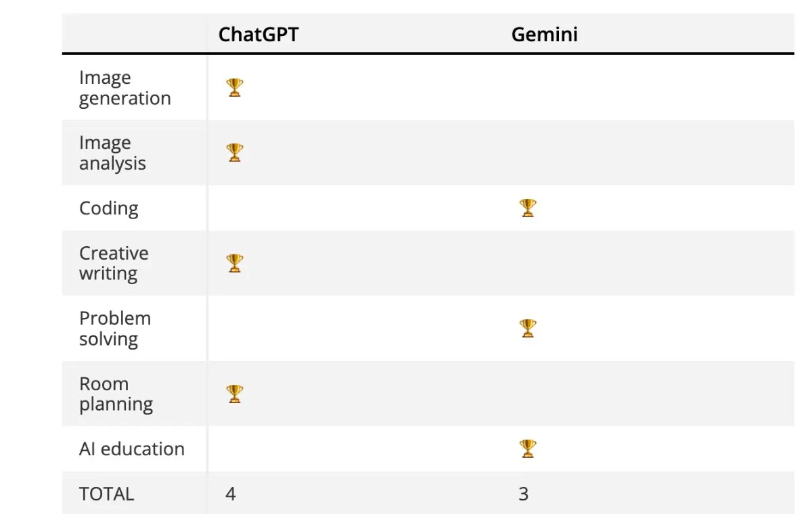This screenshot has width=812, height=514.
Task: Click the Gemini trophy for Problem solving
Action: click(x=528, y=328)
